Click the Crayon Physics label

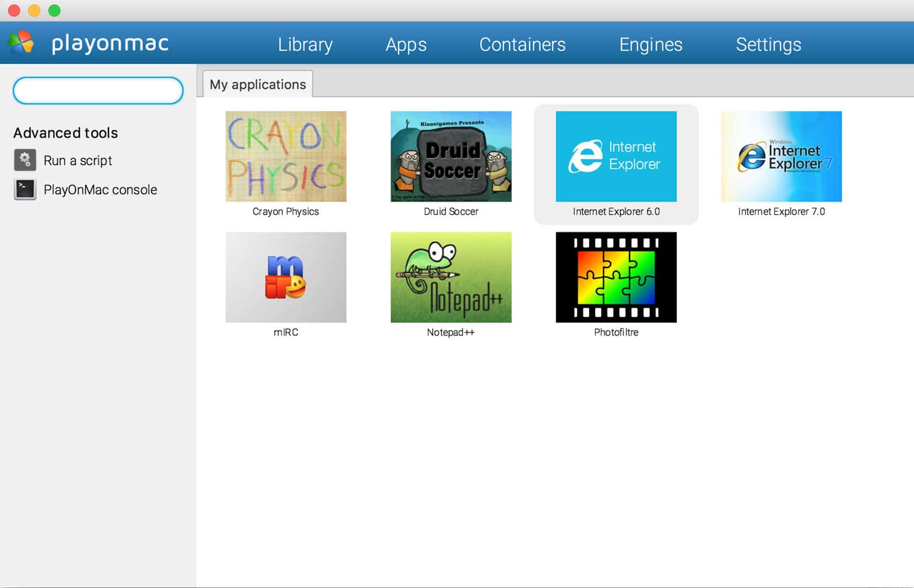[x=286, y=211]
